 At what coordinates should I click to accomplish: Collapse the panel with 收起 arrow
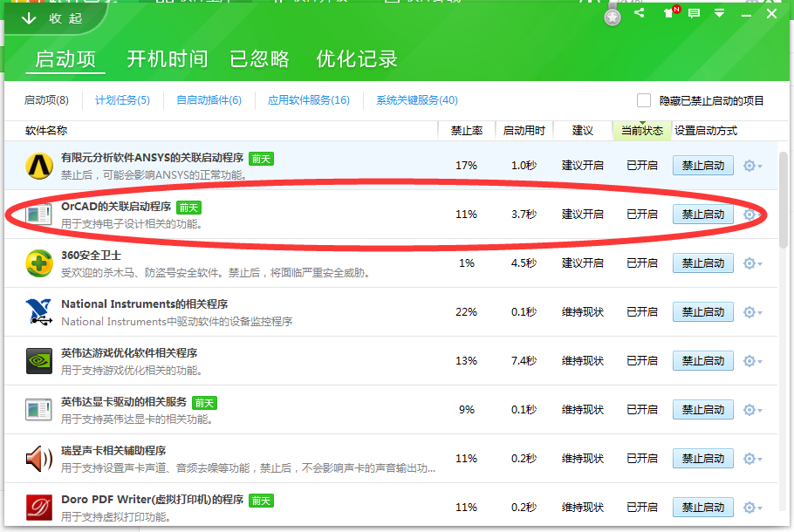coord(52,18)
